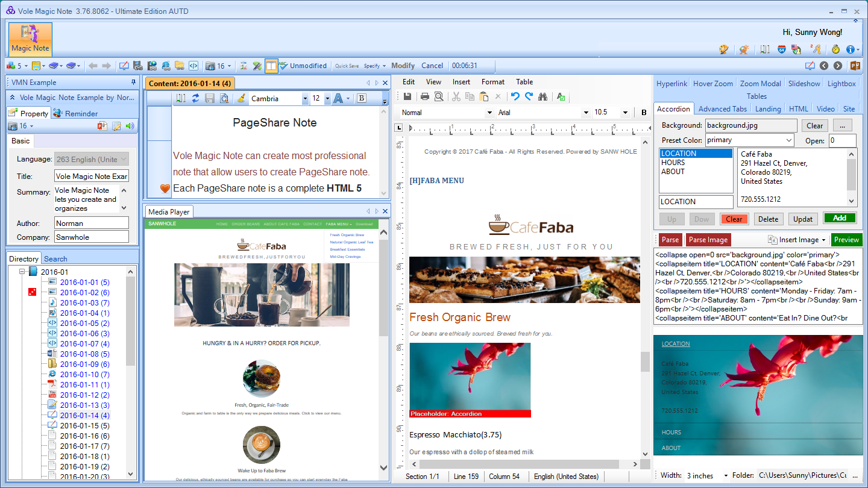Viewport: 868px width, 488px height.
Task: Select 2016-01-10 (7) in directory tree
Action: [85, 374]
